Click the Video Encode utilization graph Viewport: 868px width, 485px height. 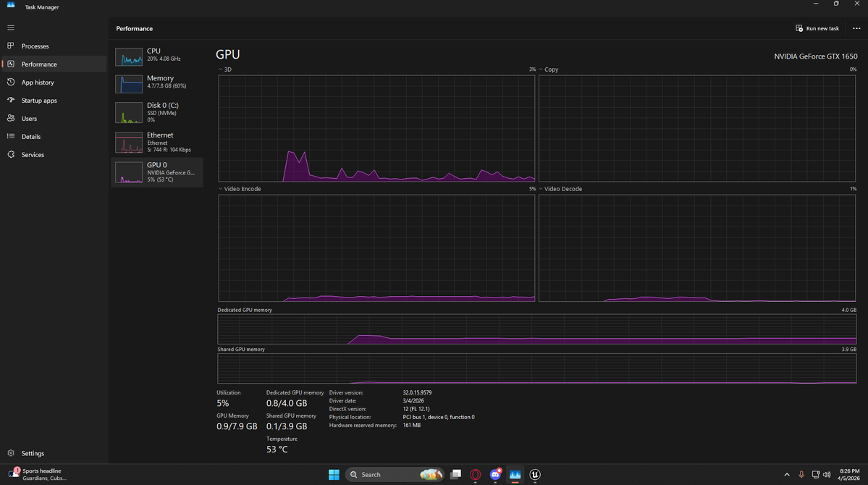376,248
